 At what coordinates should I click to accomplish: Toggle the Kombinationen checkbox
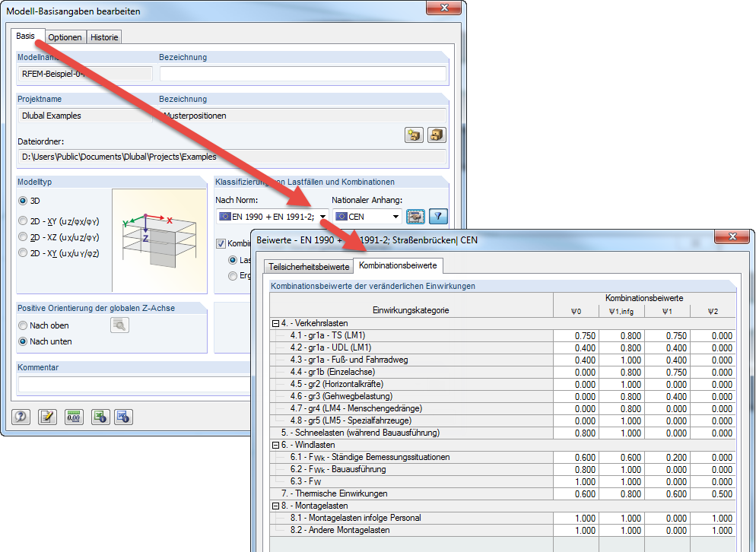[221, 243]
